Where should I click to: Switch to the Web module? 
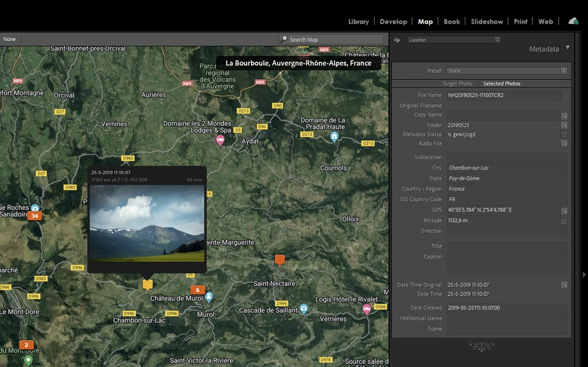pos(545,22)
